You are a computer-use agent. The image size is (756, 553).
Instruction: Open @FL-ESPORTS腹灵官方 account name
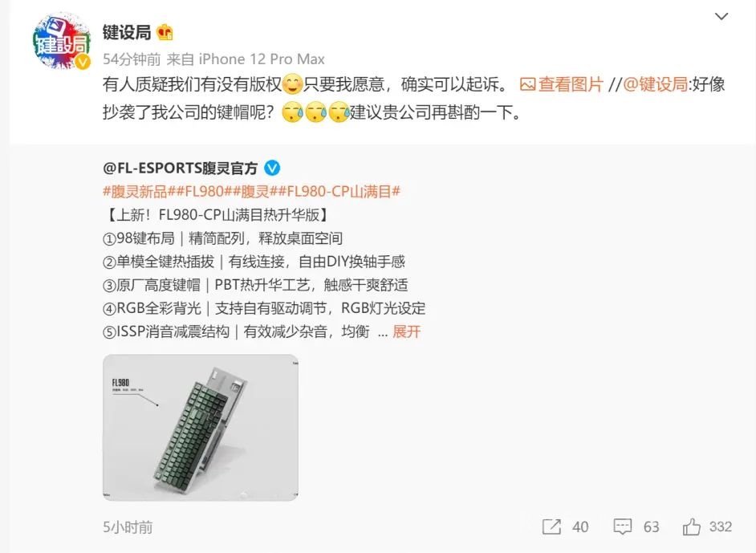pyautogui.click(x=180, y=169)
